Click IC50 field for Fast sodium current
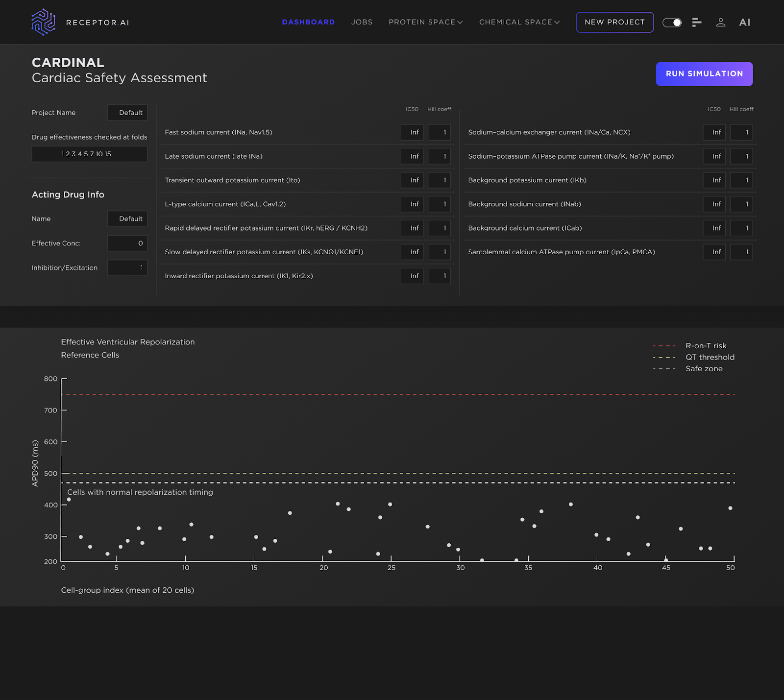 click(412, 132)
